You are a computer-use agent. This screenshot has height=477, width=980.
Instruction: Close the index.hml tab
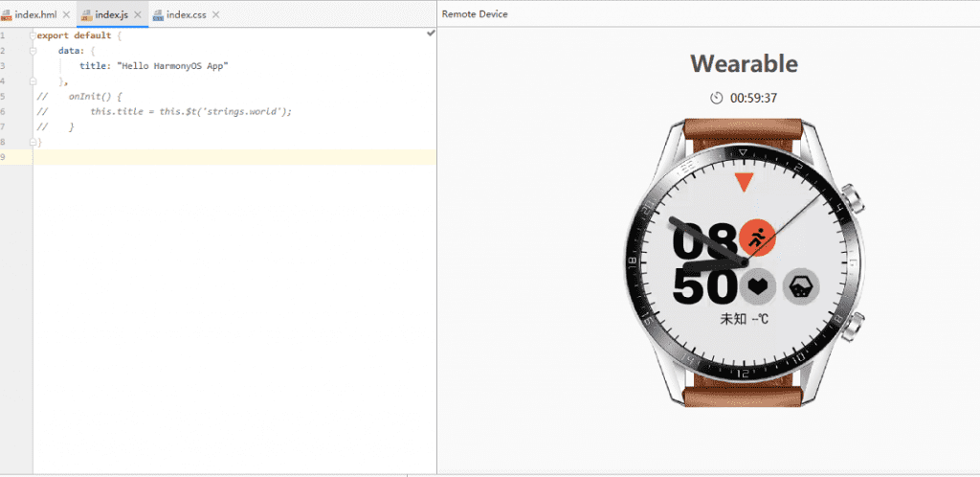tap(66, 14)
